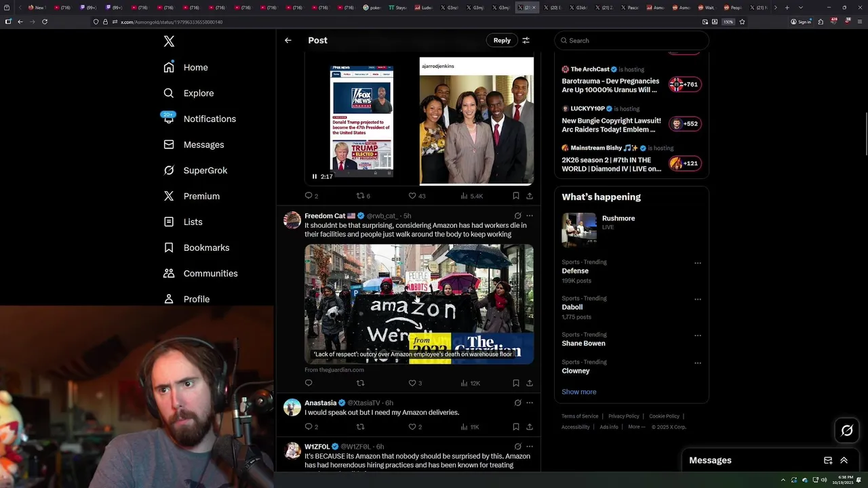Reload the page in browser toolbar

(45, 22)
